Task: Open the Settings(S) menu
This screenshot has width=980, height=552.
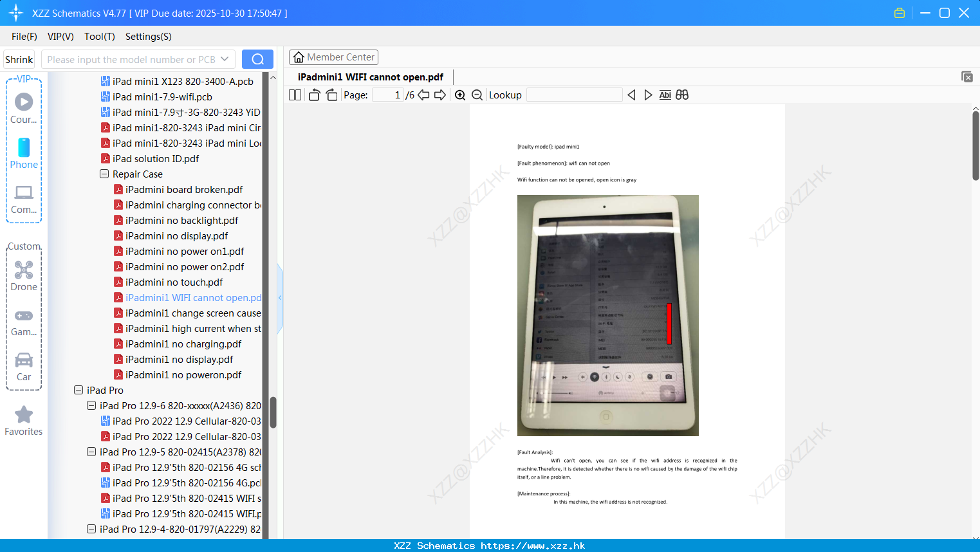Action: (x=149, y=37)
